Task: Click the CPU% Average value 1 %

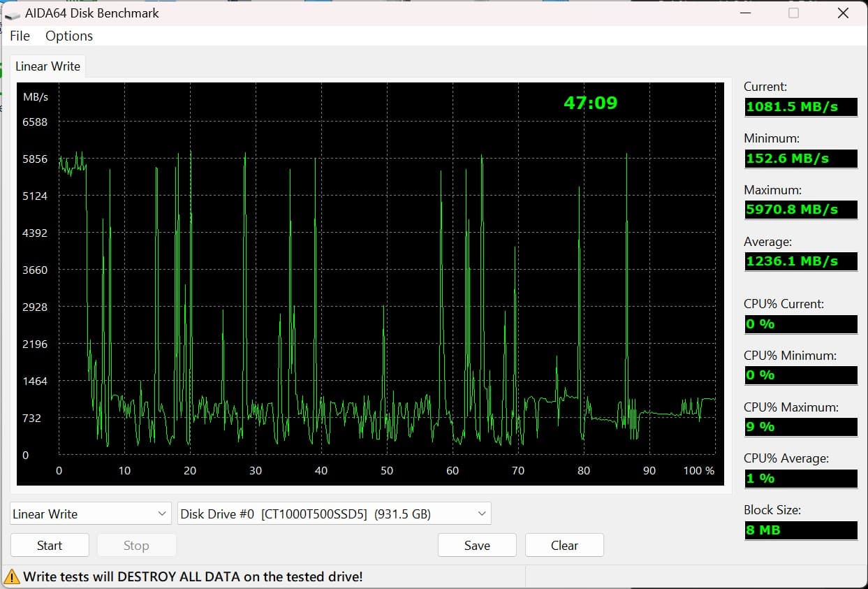Action: pos(801,479)
